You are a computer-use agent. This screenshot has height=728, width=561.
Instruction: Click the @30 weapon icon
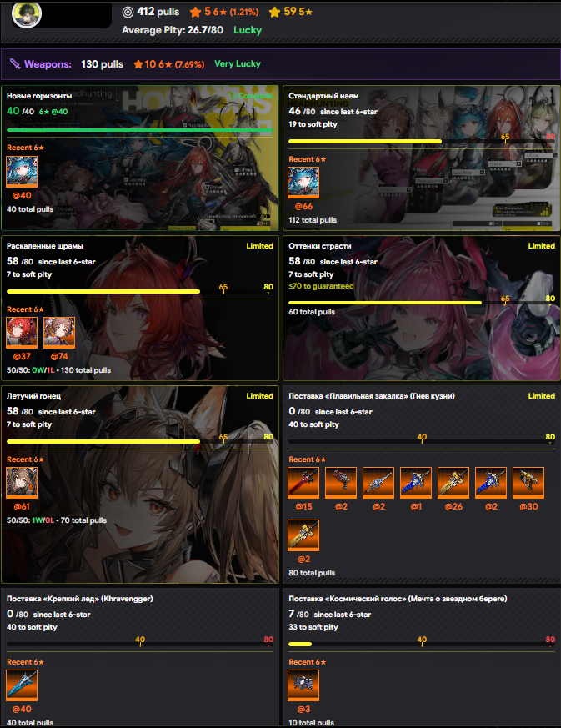pos(528,483)
